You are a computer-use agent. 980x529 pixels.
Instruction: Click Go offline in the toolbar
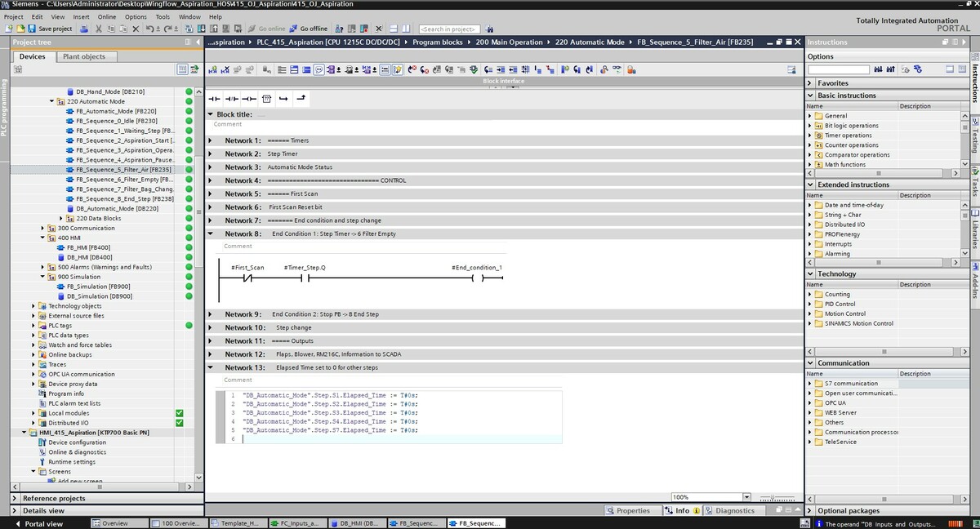tap(308, 29)
